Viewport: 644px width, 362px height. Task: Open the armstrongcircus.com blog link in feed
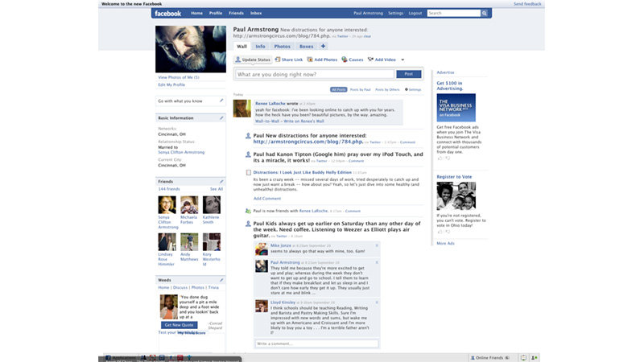308,142
